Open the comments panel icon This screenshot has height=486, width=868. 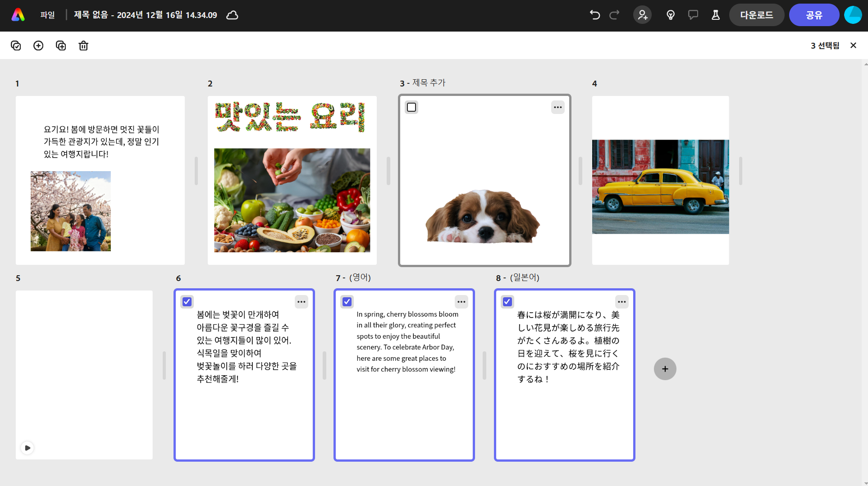[x=693, y=15]
